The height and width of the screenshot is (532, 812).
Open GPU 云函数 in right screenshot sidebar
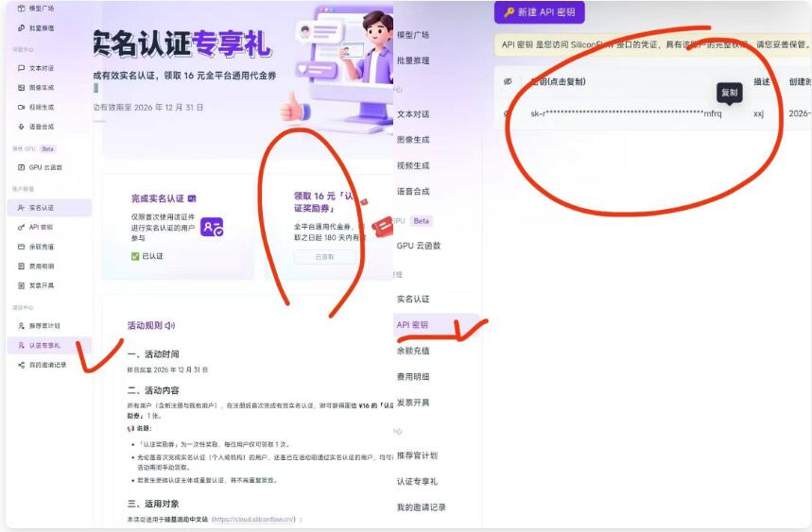pos(419,246)
